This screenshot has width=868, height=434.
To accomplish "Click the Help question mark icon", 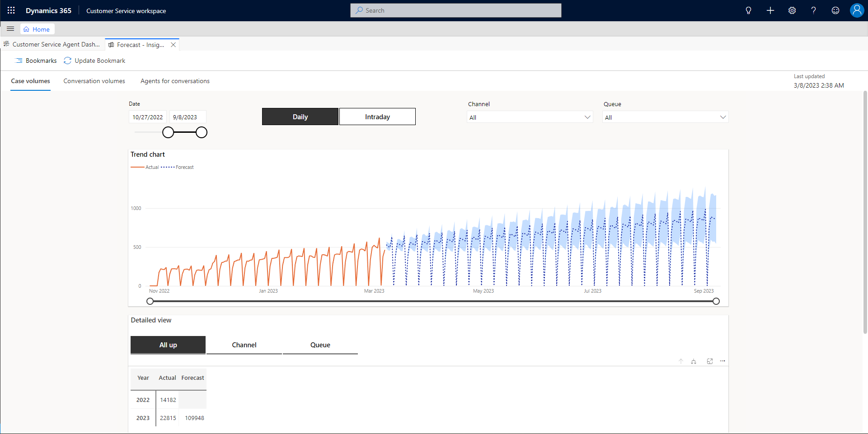I will tap(814, 10).
